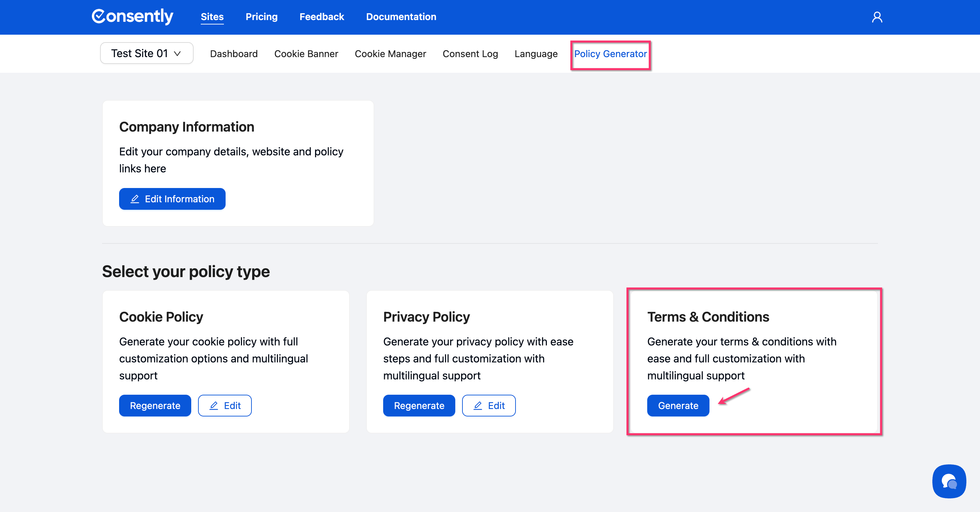Click the Consently logo
The image size is (980, 512).
coord(132,16)
